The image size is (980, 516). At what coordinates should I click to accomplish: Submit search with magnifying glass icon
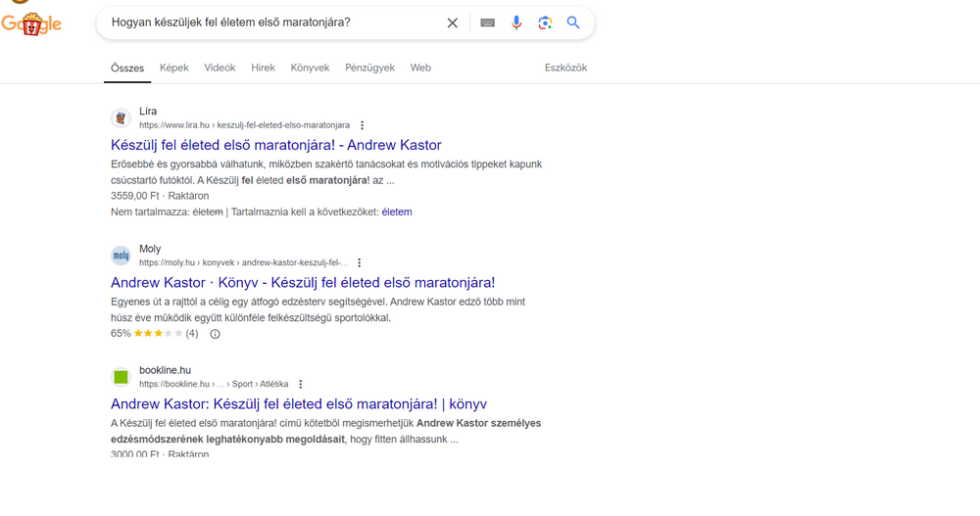click(x=573, y=23)
